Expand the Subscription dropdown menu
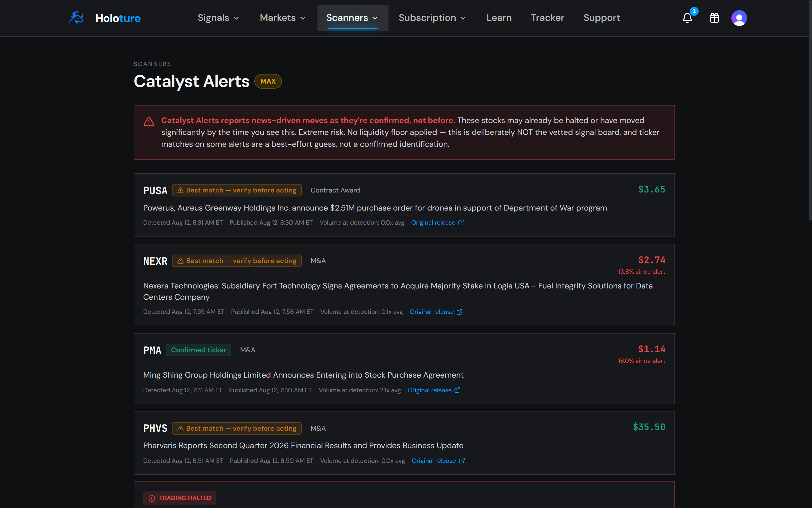The height and width of the screenshot is (508, 812). pyautogui.click(x=432, y=18)
